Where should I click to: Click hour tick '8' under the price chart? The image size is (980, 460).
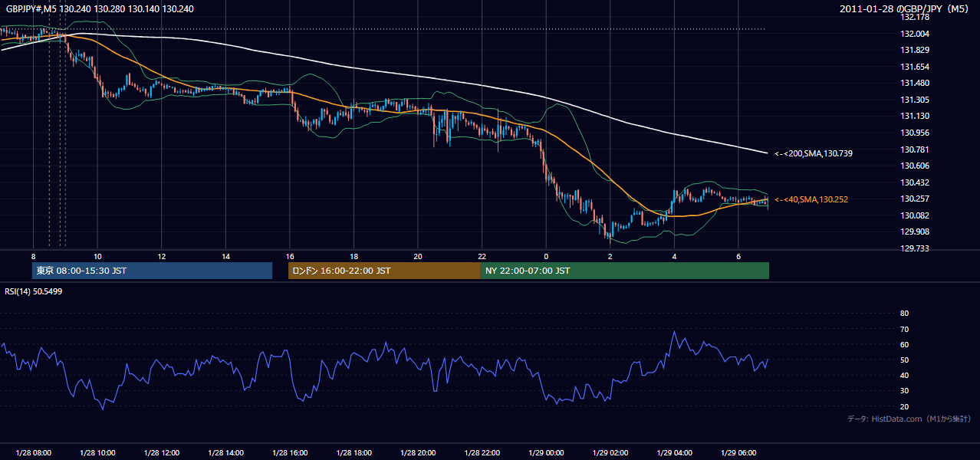[x=34, y=256]
